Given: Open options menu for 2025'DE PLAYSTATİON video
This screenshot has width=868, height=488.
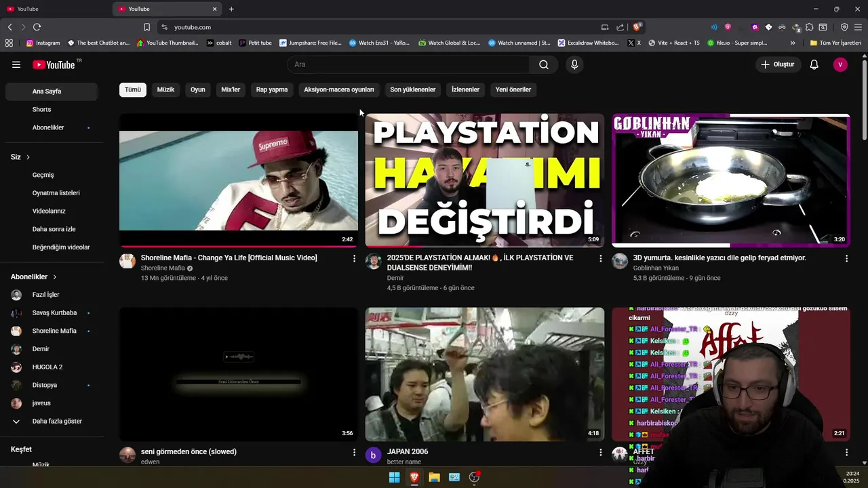Looking at the screenshot, I should click(600, 258).
